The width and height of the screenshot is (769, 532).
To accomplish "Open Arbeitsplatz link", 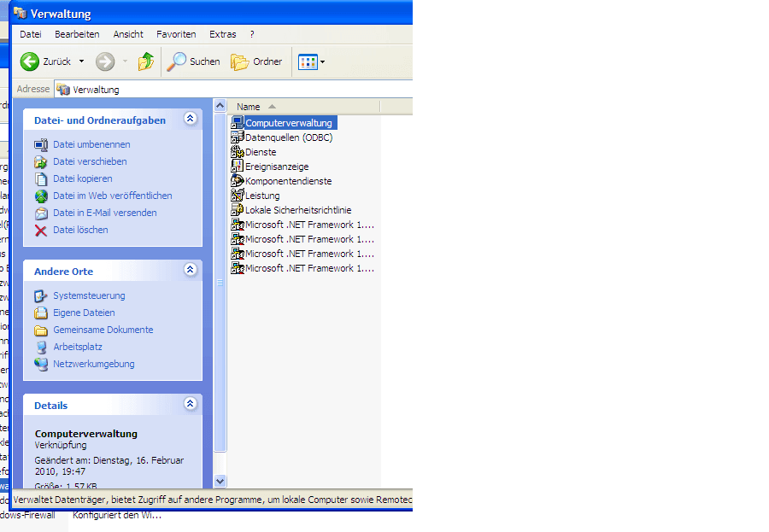I will click(78, 348).
